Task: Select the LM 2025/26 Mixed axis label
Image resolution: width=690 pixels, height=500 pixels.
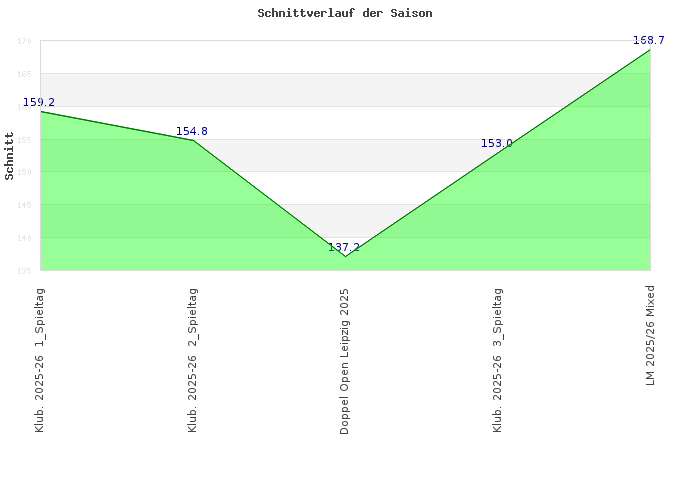Action: coord(650,335)
